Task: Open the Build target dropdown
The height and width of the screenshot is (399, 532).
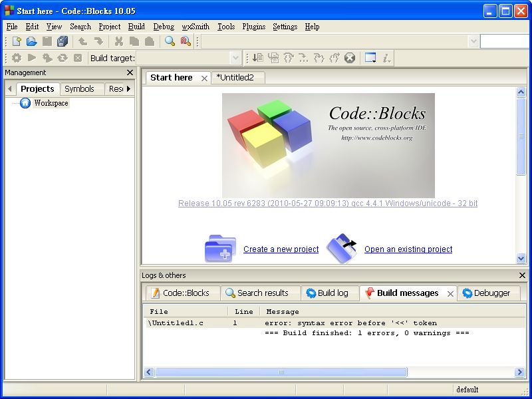Action: 235,58
